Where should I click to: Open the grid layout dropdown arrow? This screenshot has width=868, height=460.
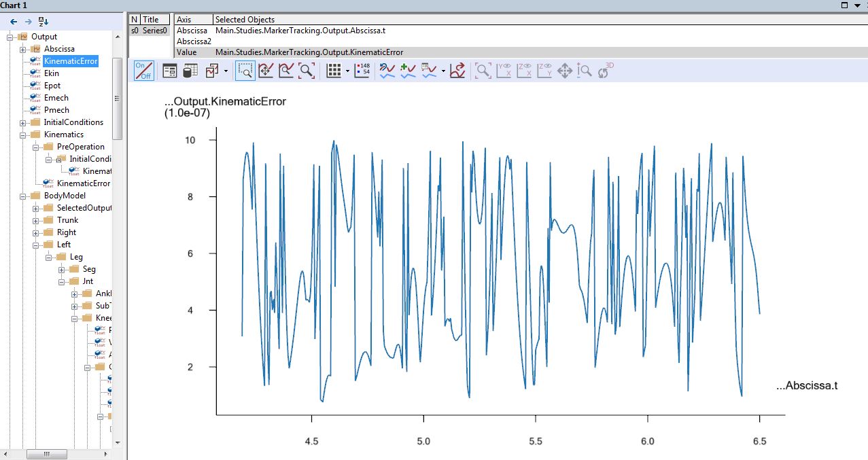347,70
